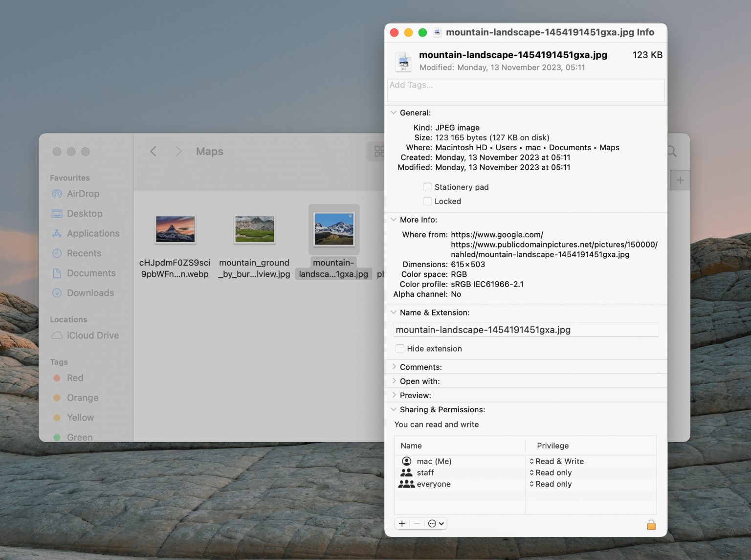Collapse the General section
Image resolution: width=751 pixels, height=560 pixels.
(x=394, y=112)
